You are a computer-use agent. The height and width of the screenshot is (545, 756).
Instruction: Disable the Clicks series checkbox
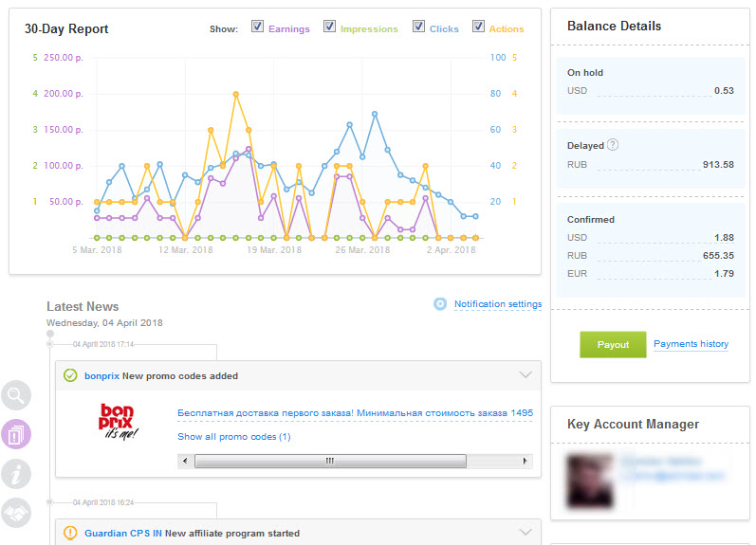click(418, 27)
